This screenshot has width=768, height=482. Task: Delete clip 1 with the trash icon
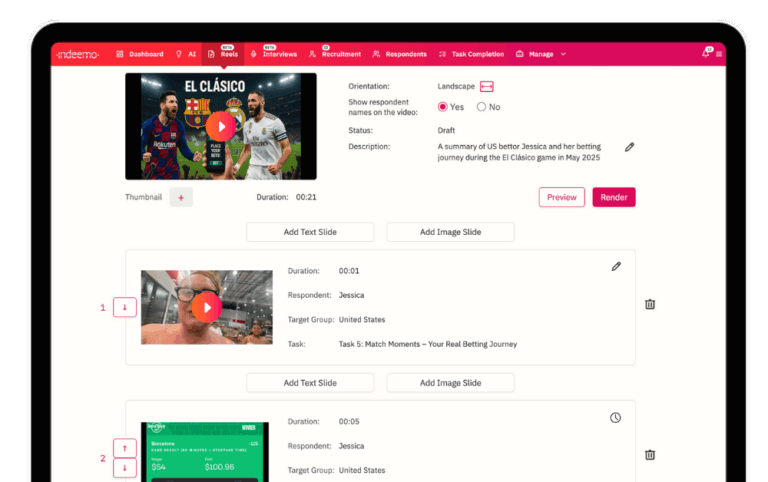650,304
